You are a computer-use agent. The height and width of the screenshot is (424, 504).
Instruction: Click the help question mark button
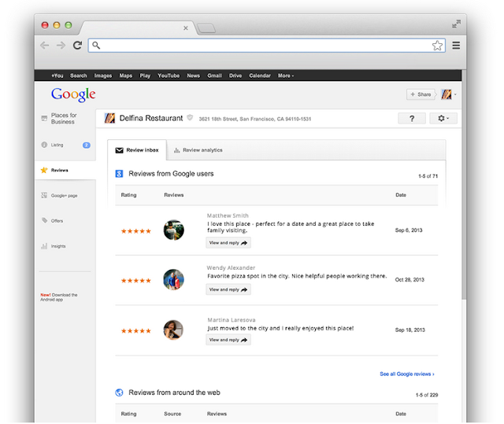(412, 119)
